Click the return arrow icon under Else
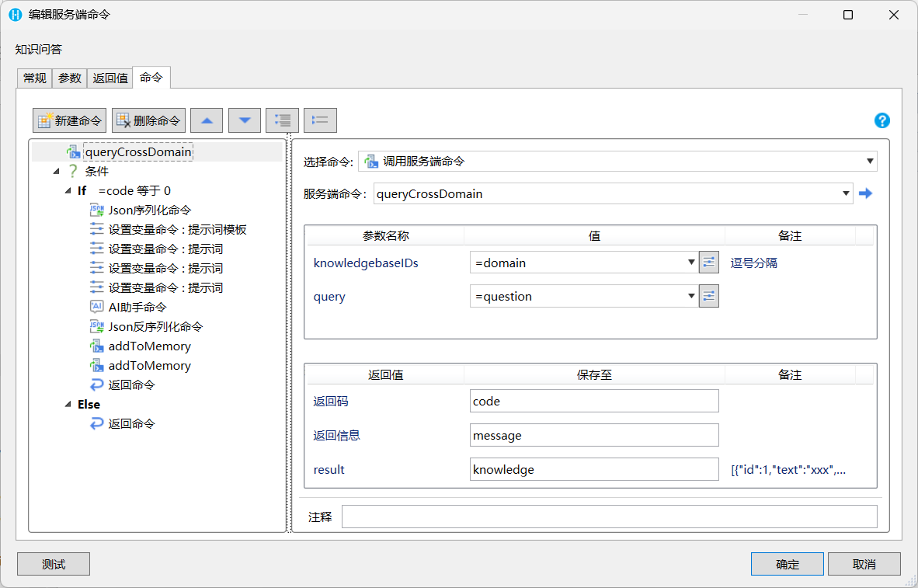The width and height of the screenshot is (918, 588). point(96,423)
